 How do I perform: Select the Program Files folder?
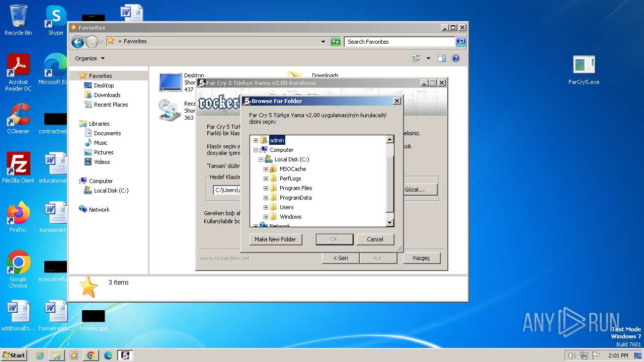[x=296, y=188]
